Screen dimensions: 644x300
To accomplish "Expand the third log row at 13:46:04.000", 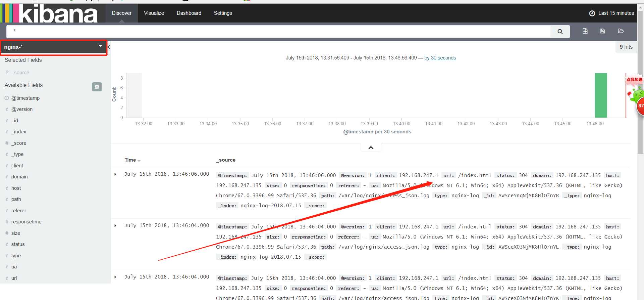I will (x=115, y=277).
